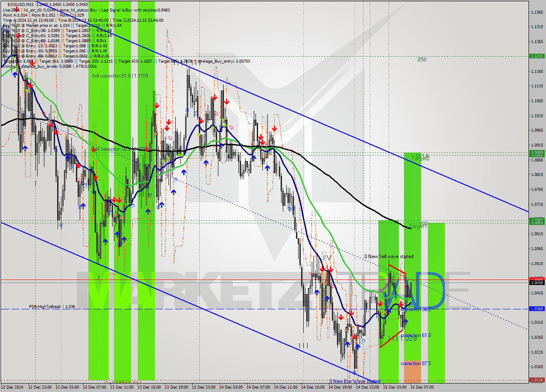Viewport: 546px width, 392px height.
Task: Click the R/R:3.19 ratio text
Action: [103, 35]
